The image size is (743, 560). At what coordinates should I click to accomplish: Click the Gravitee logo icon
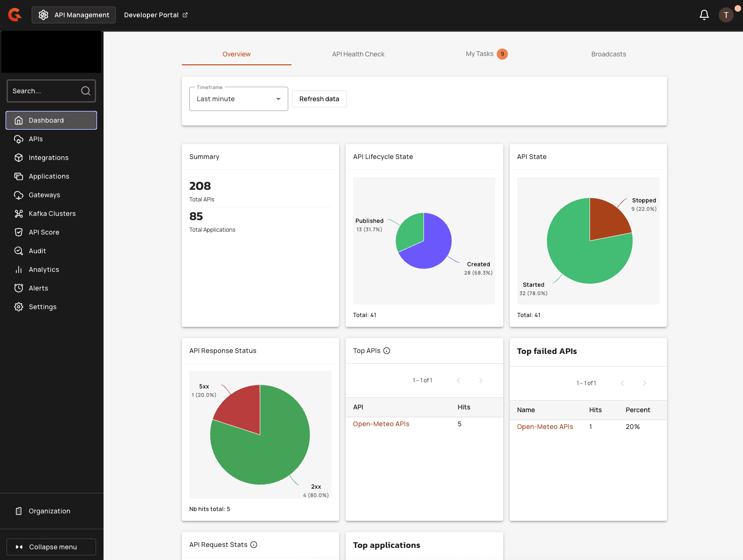pyautogui.click(x=15, y=15)
